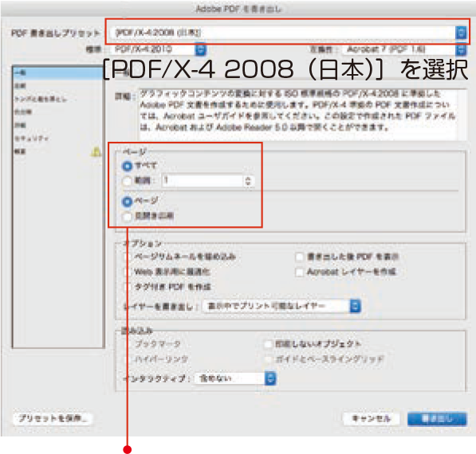Select the 詳細 category in the list

pyautogui.click(x=57, y=125)
